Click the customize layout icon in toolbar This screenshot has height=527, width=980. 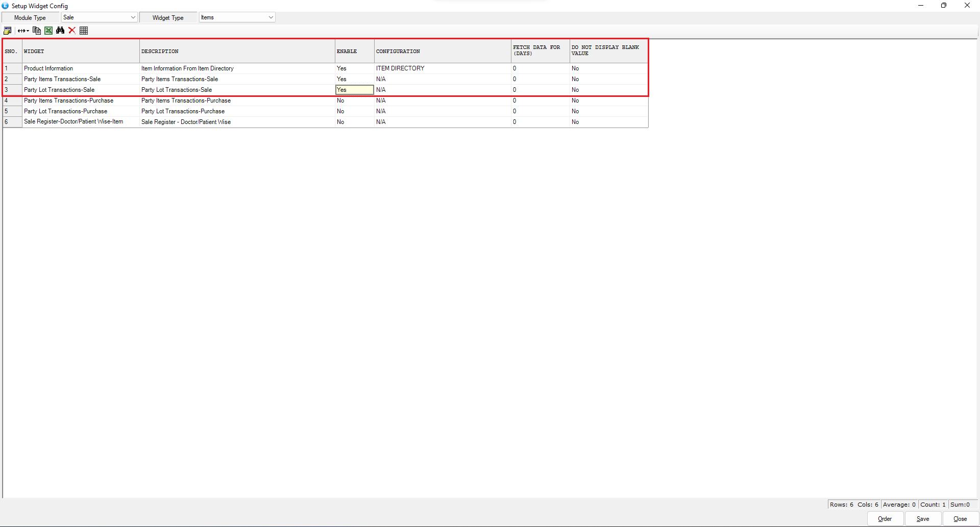7,31
